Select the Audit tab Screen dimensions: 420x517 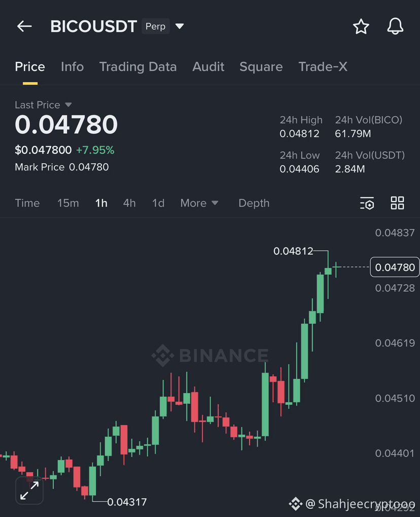tap(208, 66)
